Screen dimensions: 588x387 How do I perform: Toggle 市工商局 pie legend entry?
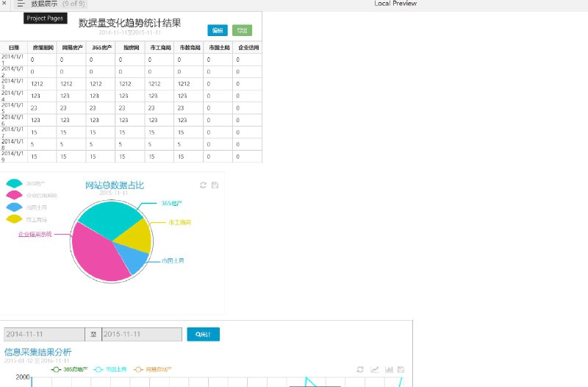point(26,219)
